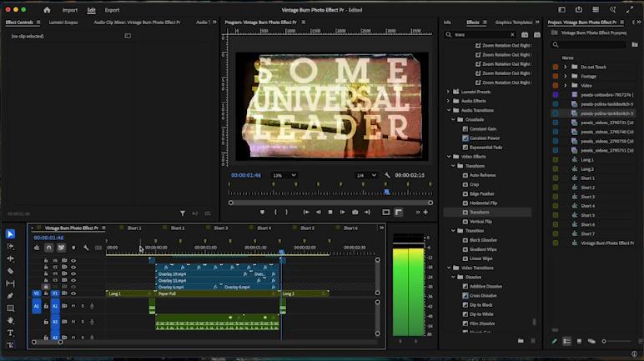Click Go to Out point button
The width and height of the screenshot is (644, 361).
pos(367,212)
